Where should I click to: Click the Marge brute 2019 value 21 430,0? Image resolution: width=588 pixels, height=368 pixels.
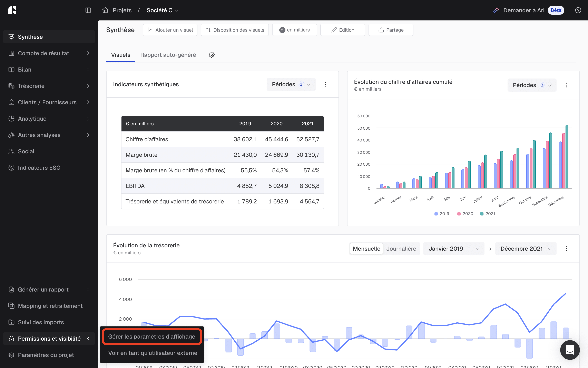pyautogui.click(x=245, y=155)
